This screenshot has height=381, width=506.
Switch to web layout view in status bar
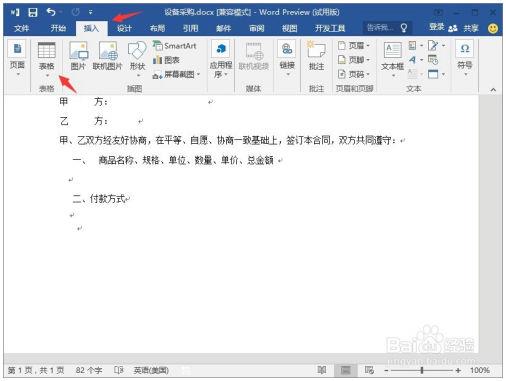[369, 370]
